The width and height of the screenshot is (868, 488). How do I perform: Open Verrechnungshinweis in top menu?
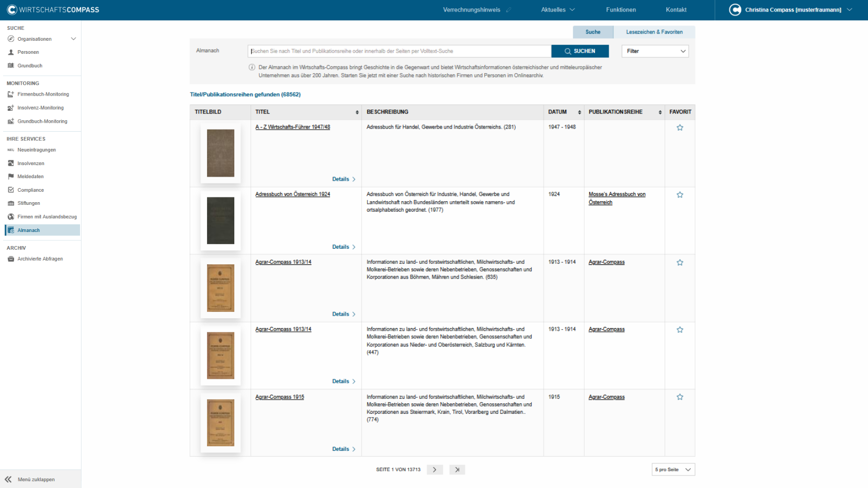click(472, 10)
